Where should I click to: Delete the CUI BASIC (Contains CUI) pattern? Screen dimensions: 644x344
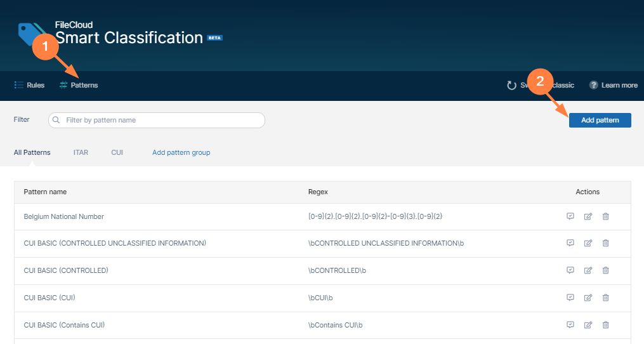605,325
